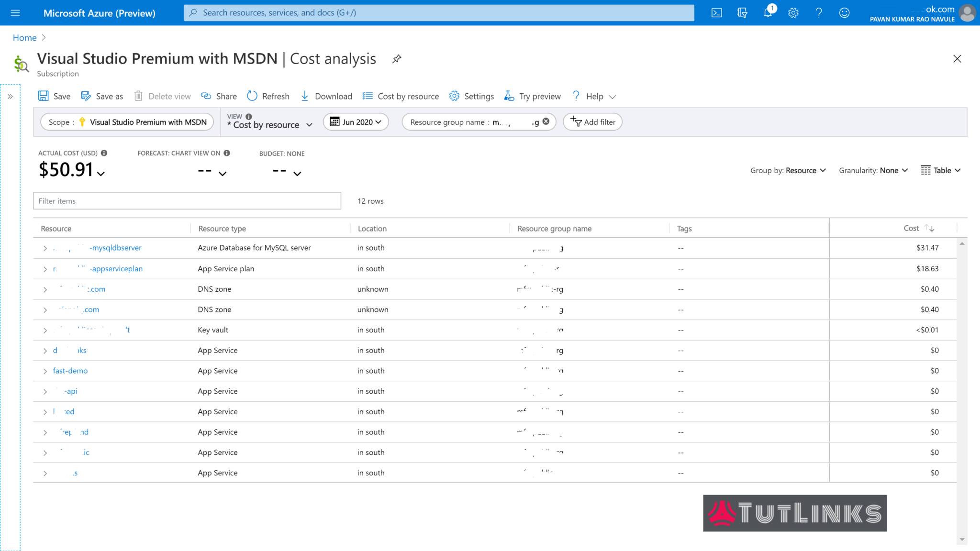Focus the Filter items search box

click(187, 201)
